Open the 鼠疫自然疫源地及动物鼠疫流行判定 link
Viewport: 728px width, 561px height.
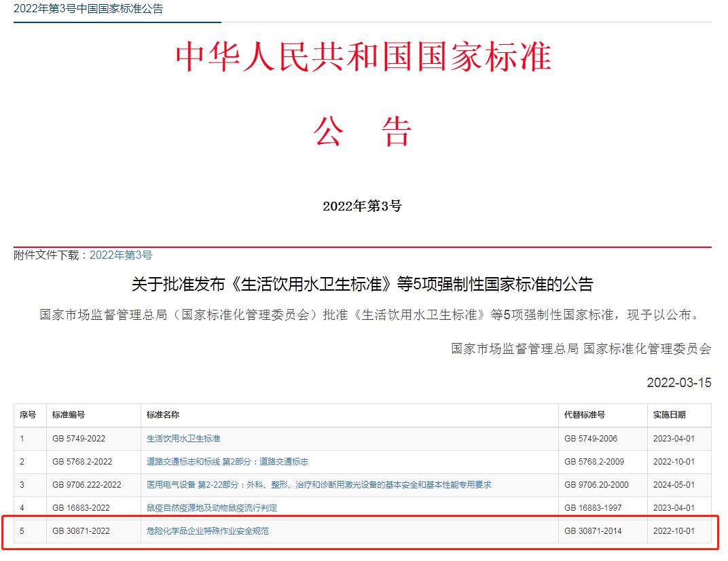pyautogui.click(x=211, y=508)
